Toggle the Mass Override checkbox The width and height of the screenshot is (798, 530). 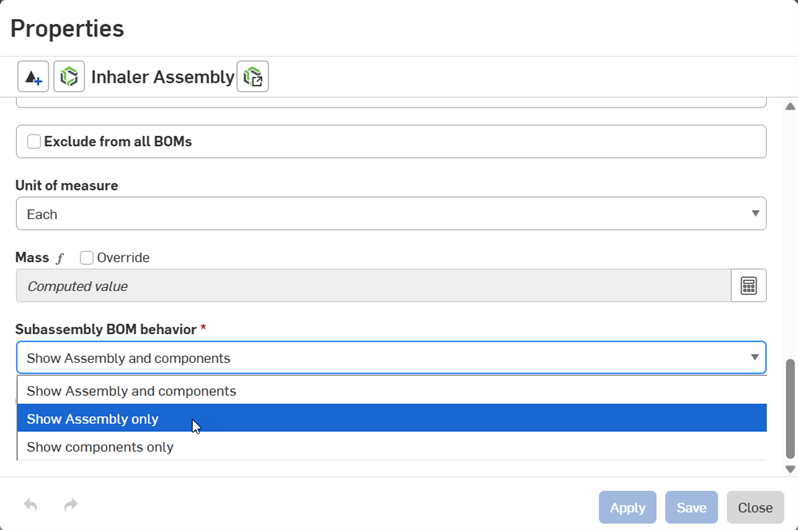(x=87, y=258)
